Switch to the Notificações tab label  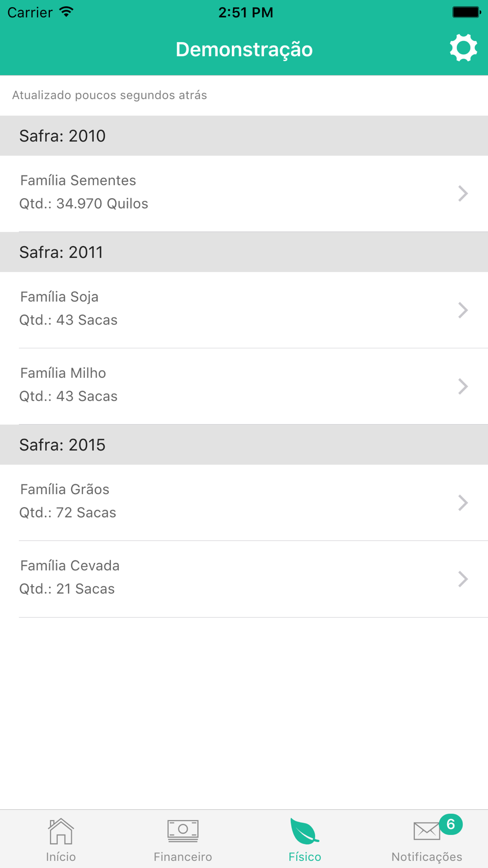point(427,857)
